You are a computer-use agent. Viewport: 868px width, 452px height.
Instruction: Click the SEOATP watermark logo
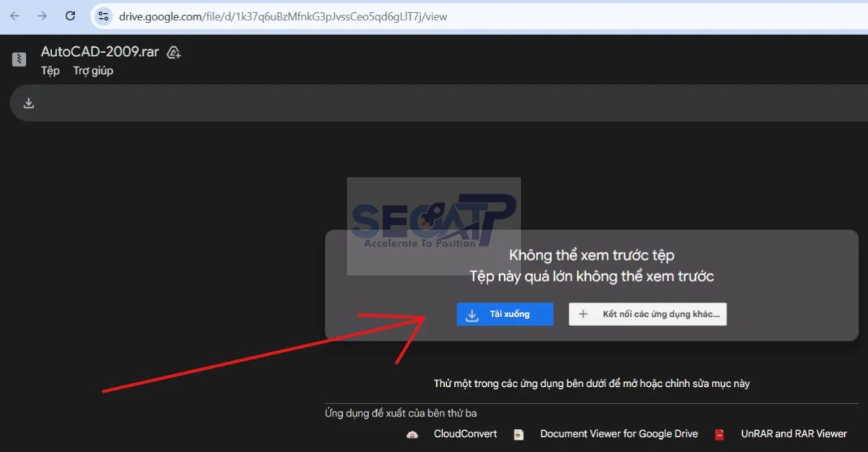pos(433,224)
